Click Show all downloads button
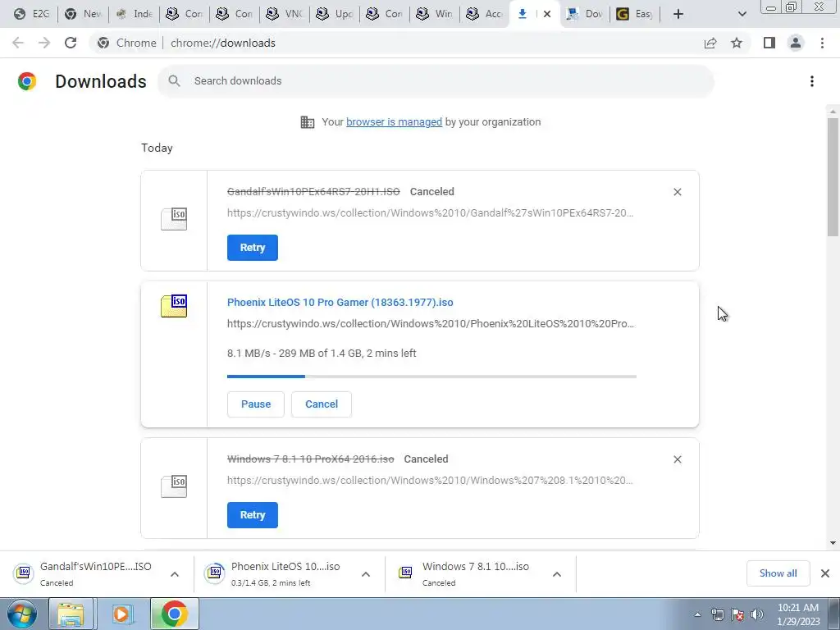Image resolution: width=840 pixels, height=630 pixels. tap(778, 573)
